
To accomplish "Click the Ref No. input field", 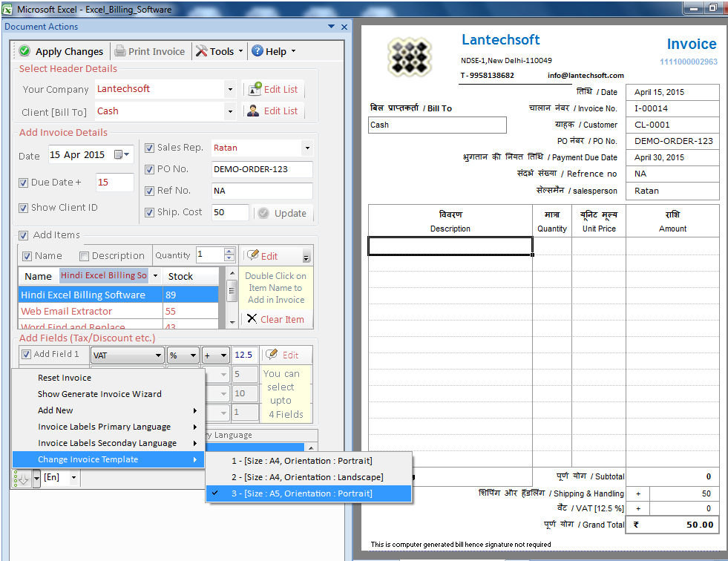I will point(262,191).
